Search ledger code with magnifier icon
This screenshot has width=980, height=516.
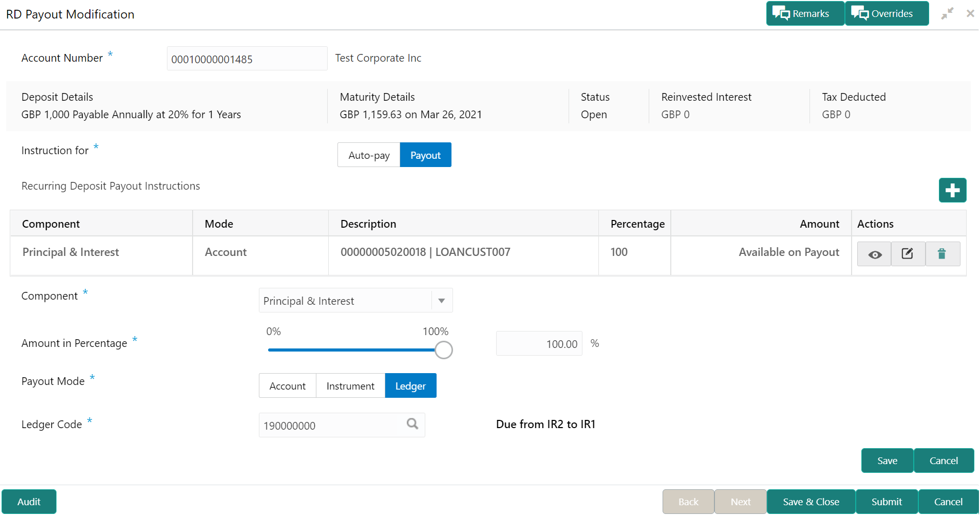point(412,424)
